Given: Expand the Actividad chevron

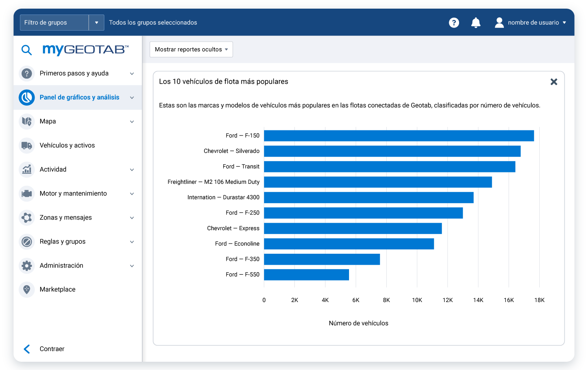Looking at the screenshot, I should point(132,170).
